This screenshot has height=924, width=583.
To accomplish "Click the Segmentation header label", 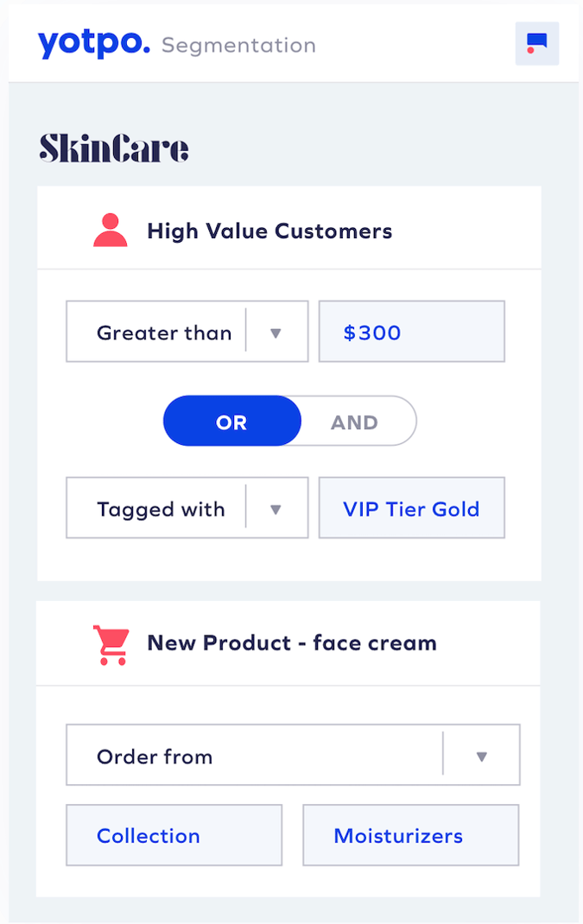I will tap(238, 45).
